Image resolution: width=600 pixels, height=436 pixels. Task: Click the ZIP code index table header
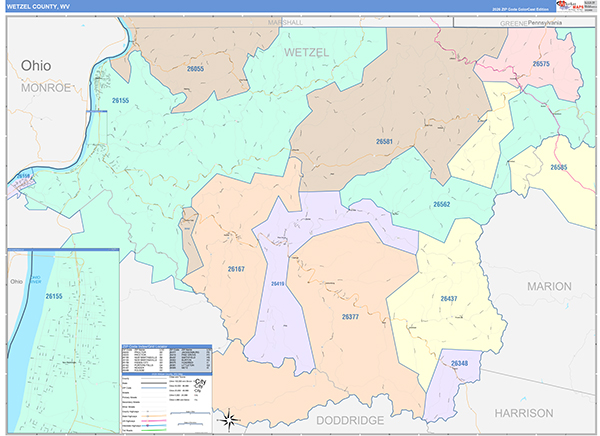click(166, 346)
